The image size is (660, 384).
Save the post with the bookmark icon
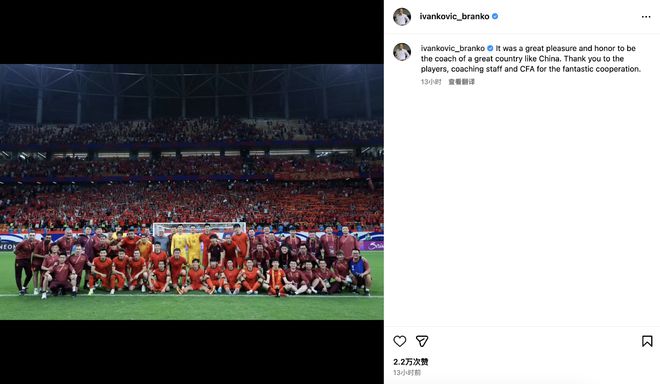pos(647,341)
